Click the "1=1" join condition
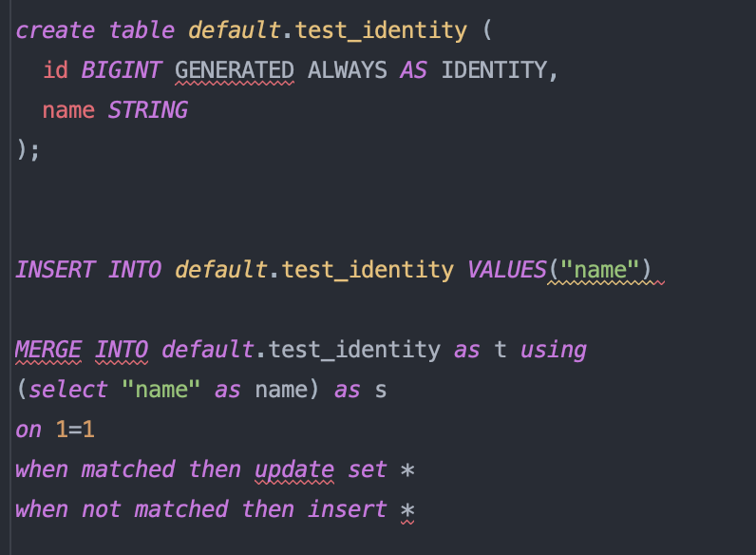Screen dimensions: 756x555 click(75, 430)
